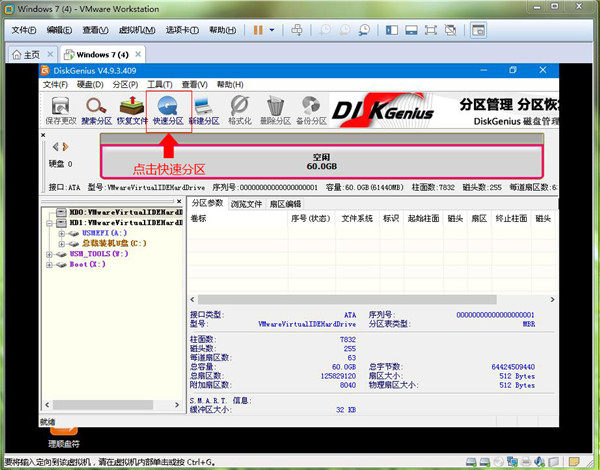This screenshot has height=470, width=600.
Task: Click the 快速分区 quick partition icon
Action: point(168,111)
